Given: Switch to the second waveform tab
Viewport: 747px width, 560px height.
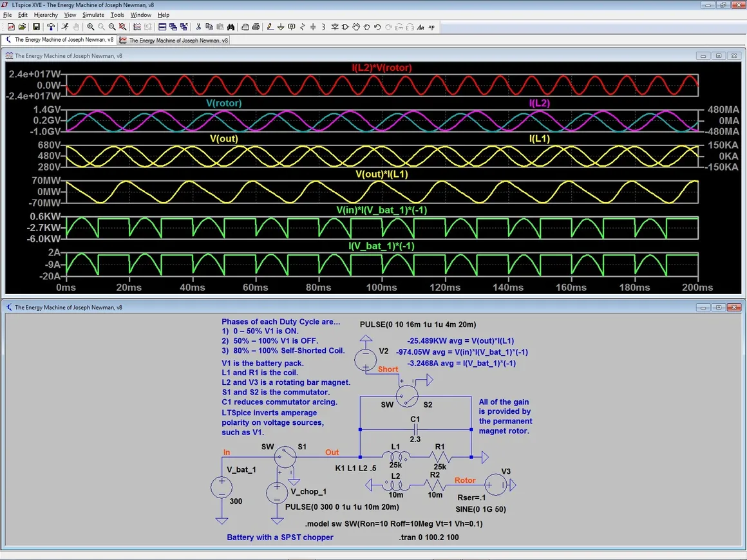Looking at the screenshot, I should click(x=173, y=40).
